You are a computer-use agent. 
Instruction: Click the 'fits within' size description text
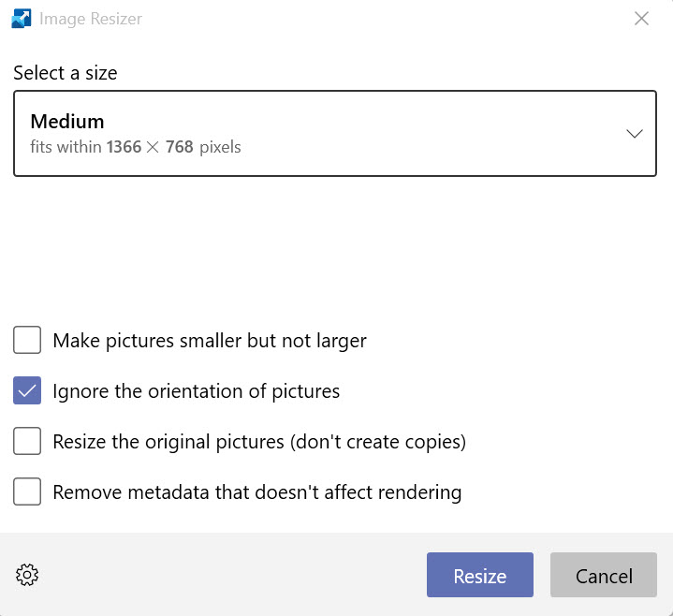tap(66, 147)
